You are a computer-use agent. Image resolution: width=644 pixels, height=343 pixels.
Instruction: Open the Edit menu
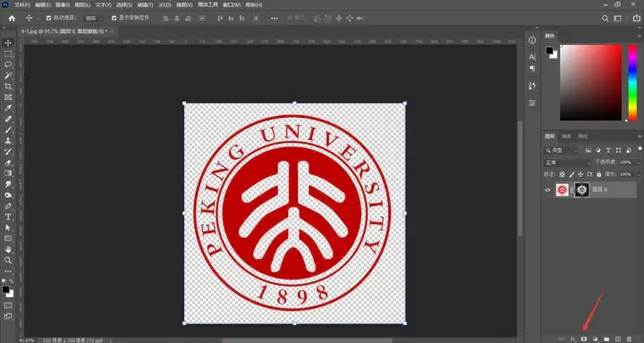pyautogui.click(x=43, y=5)
